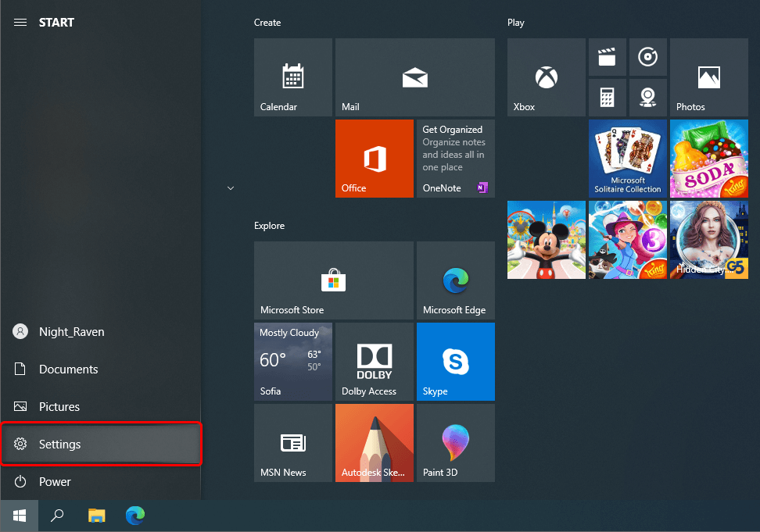The width and height of the screenshot is (760, 532).
Task: Click the Play group heading
Action: coord(516,23)
